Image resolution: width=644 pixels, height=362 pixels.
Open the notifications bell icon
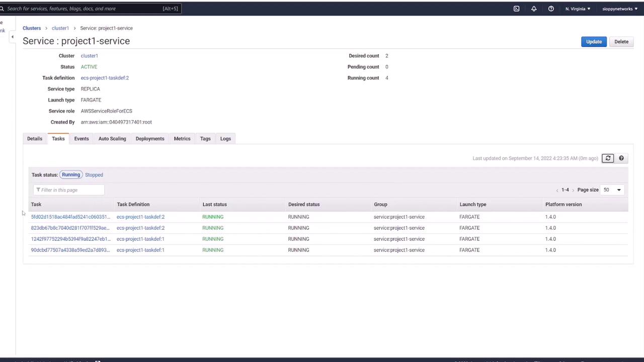tap(534, 9)
